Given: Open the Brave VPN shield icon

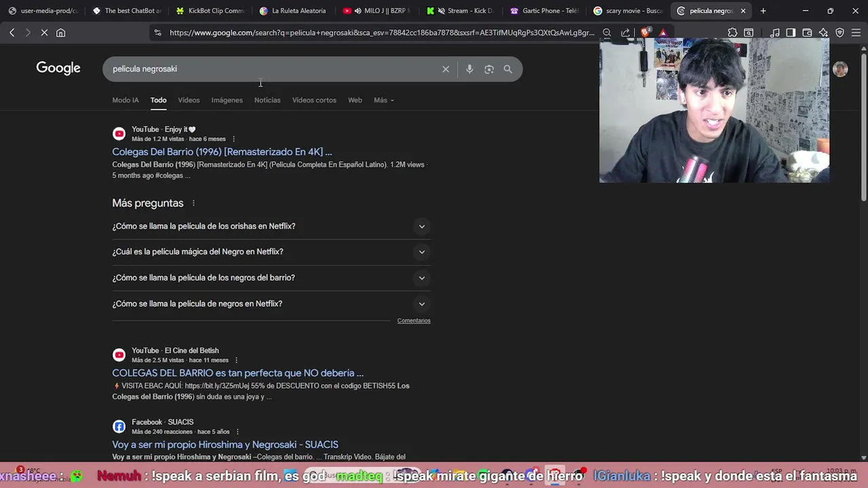Looking at the screenshot, I should [x=840, y=33].
